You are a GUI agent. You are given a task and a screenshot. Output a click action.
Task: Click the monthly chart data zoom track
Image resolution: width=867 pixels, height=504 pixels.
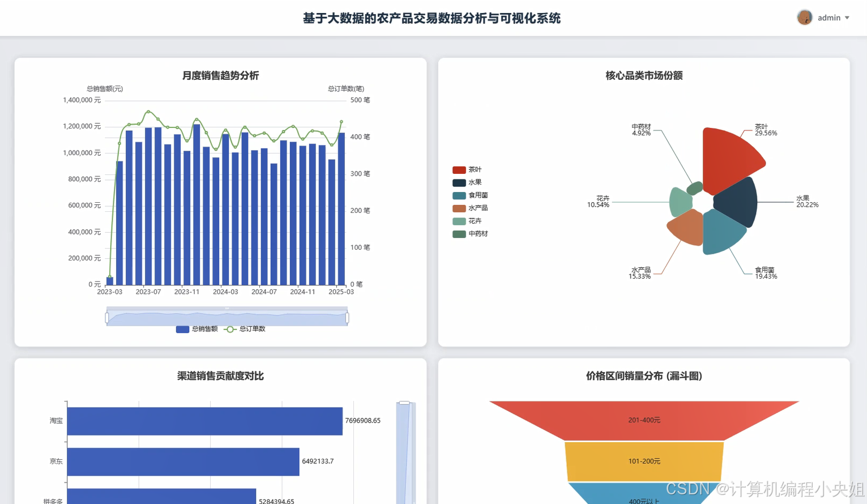point(227,317)
